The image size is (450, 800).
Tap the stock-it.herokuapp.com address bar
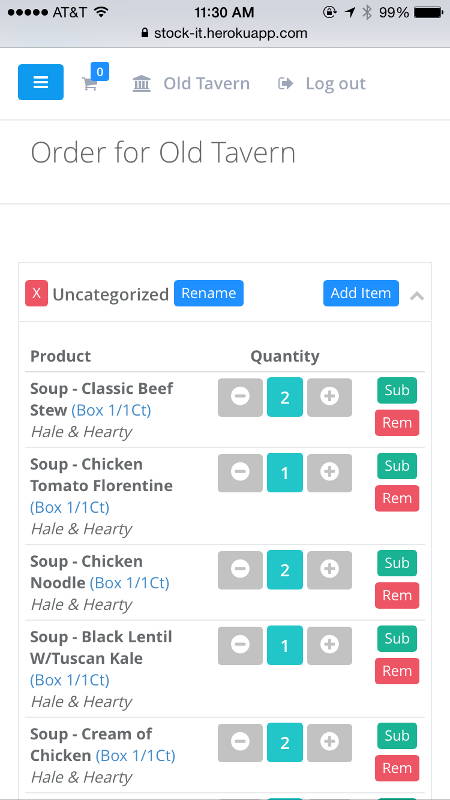224,33
